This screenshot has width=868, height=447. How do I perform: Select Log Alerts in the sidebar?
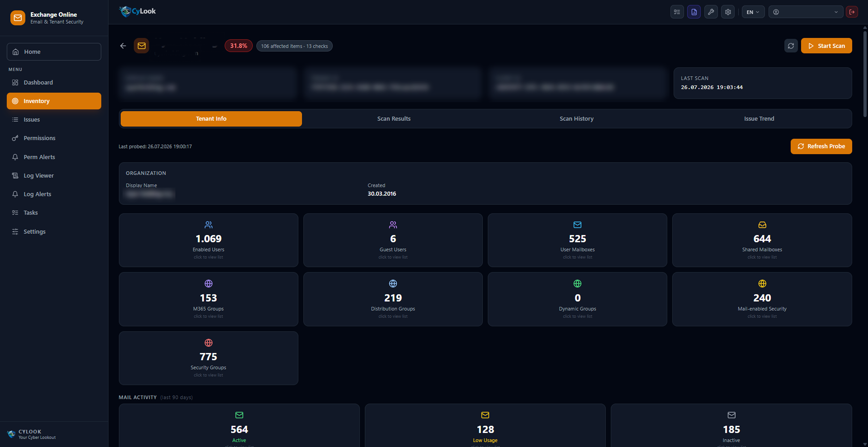tap(54, 194)
